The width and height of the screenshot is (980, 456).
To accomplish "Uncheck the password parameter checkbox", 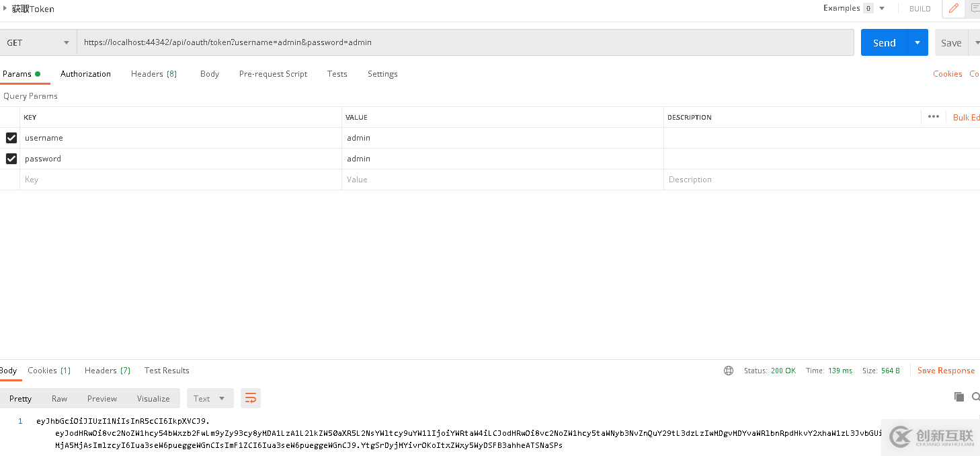I will click(11, 159).
